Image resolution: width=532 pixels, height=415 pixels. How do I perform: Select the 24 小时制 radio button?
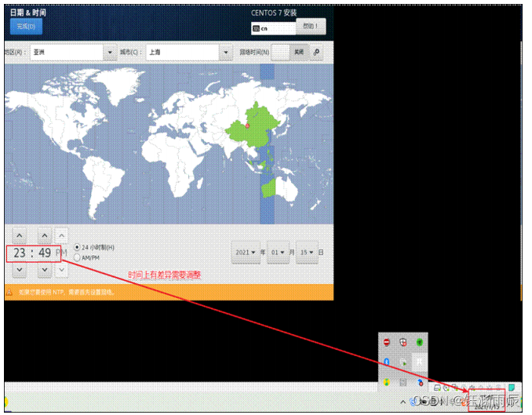(77, 247)
